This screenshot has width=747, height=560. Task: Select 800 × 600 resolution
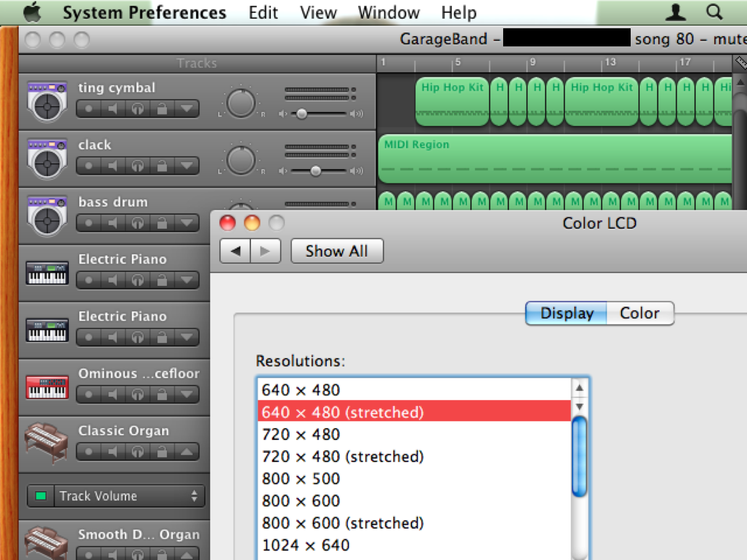414,501
